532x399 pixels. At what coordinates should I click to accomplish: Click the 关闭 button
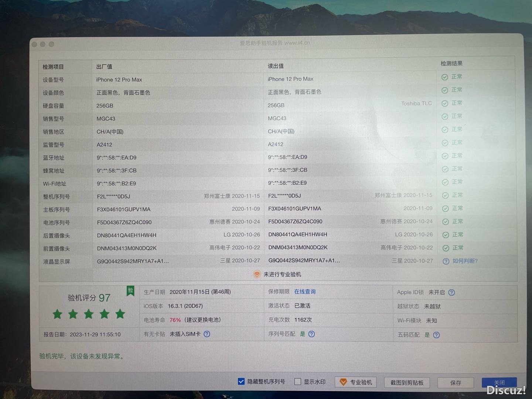(x=499, y=383)
